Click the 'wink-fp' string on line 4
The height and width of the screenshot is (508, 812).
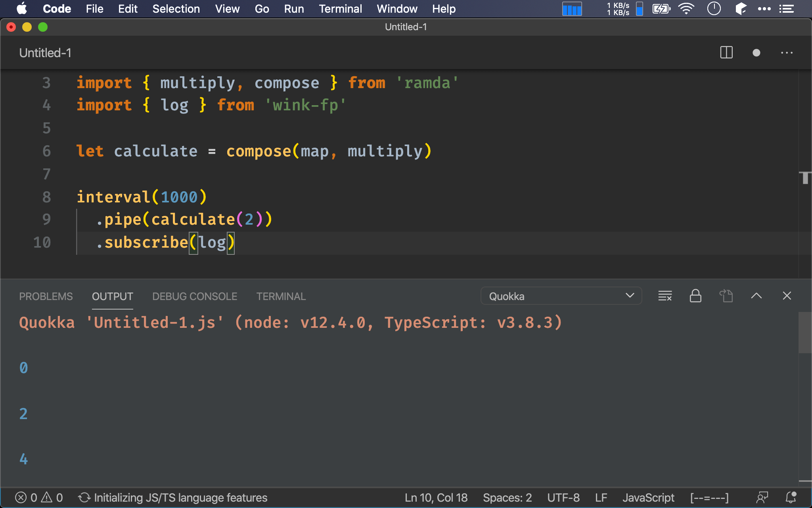click(305, 105)
